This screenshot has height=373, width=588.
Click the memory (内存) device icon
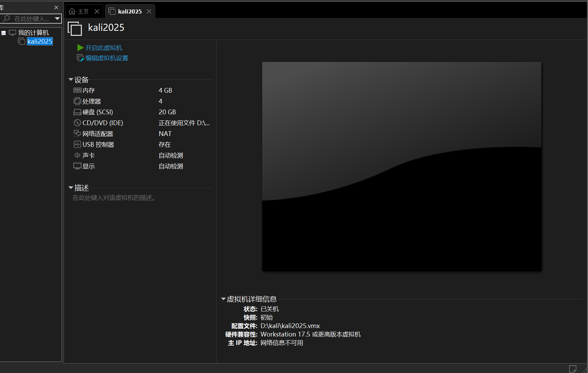77,90
